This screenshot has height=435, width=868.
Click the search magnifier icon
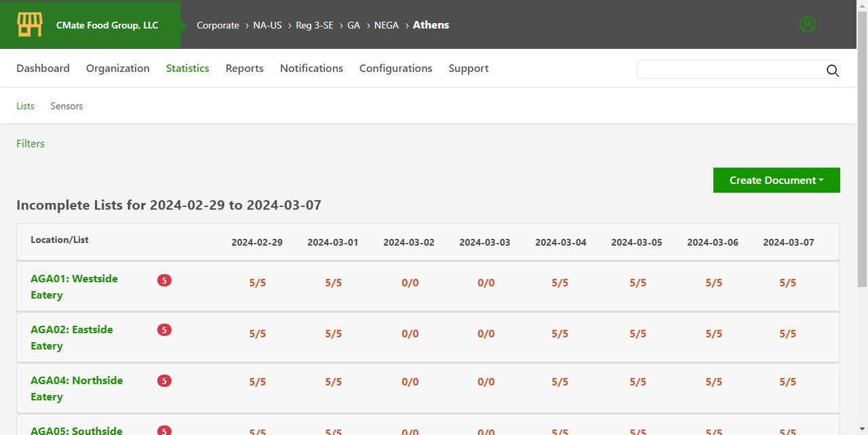(x=832, y=71)
